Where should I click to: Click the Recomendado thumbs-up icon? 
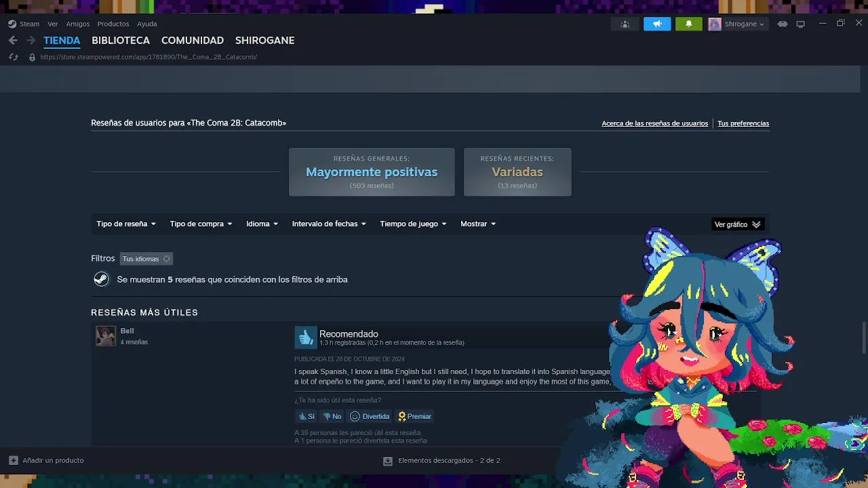click(306, 337)
